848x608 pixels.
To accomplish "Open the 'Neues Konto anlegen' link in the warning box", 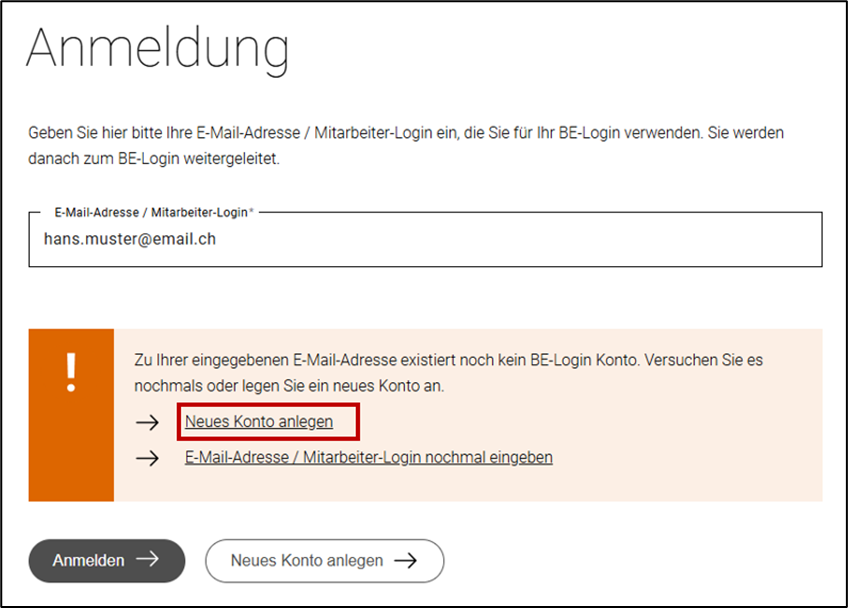I will (259, 421).
